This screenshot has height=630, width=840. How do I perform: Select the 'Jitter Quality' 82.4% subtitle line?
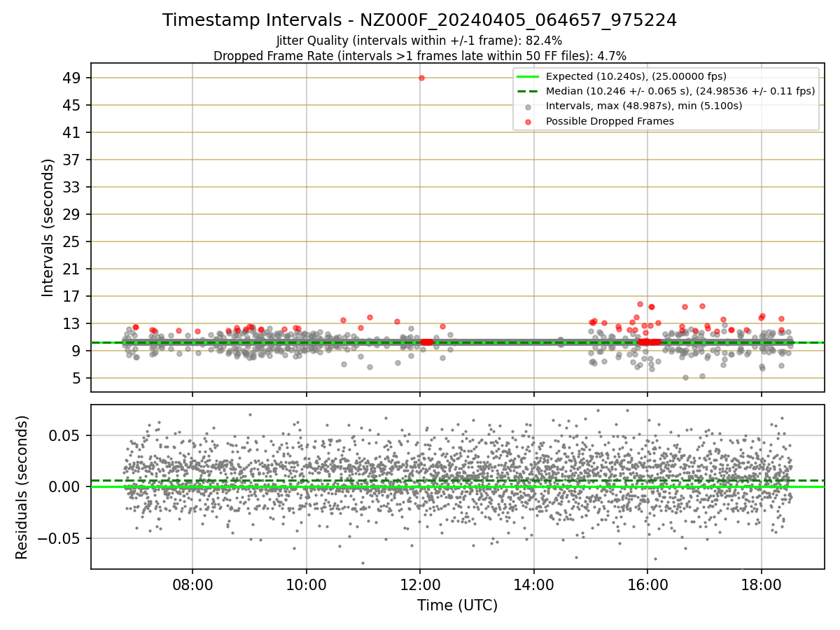[419, 41]
